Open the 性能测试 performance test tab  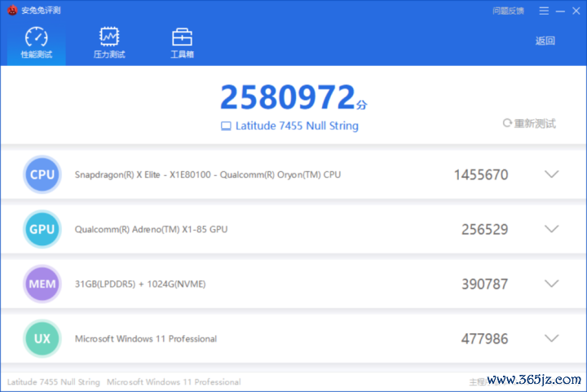click(x=37, y=42)
